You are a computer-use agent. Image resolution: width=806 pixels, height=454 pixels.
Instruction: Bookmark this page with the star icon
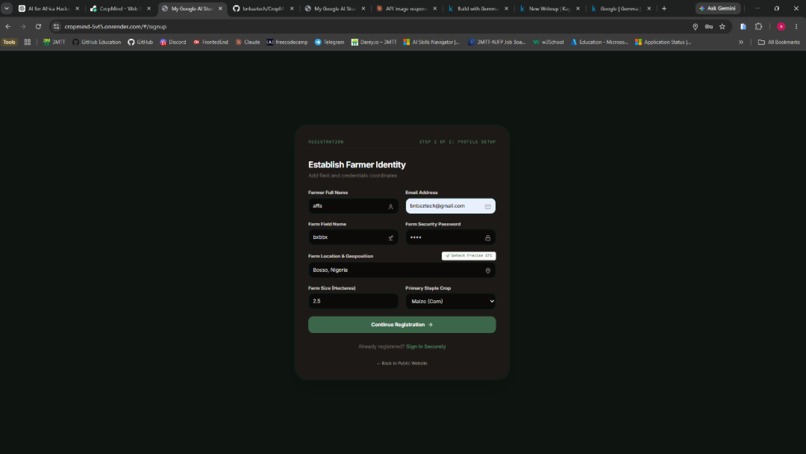[722, 26]
